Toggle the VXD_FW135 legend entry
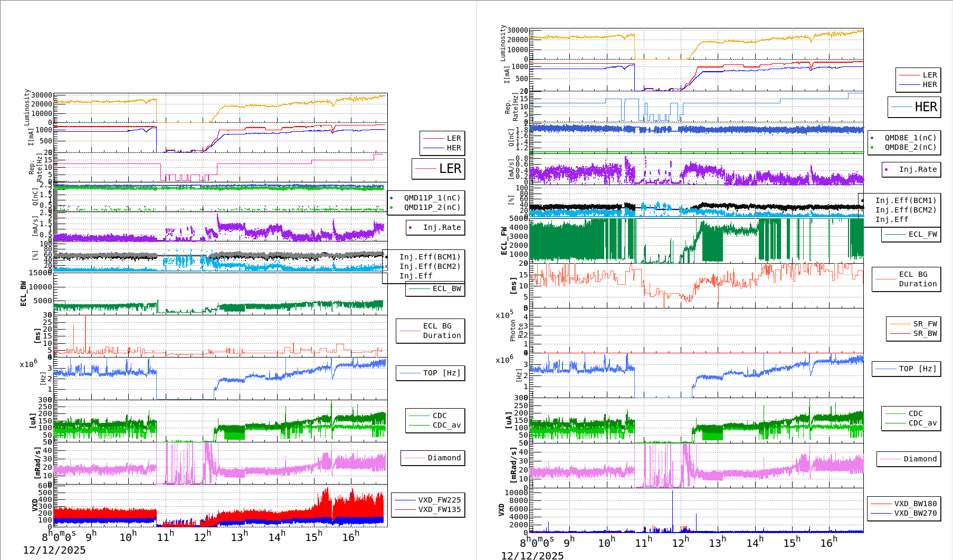Viewport: 953px width, 560px height. (440, 509)
